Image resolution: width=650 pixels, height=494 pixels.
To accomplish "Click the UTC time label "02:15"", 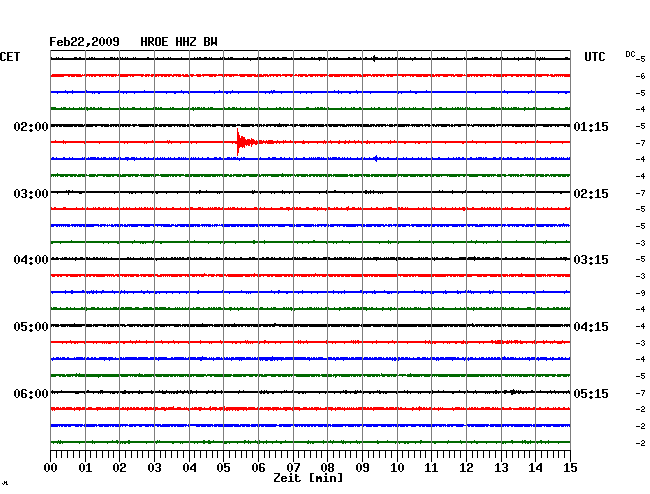I will coord(591,194).
